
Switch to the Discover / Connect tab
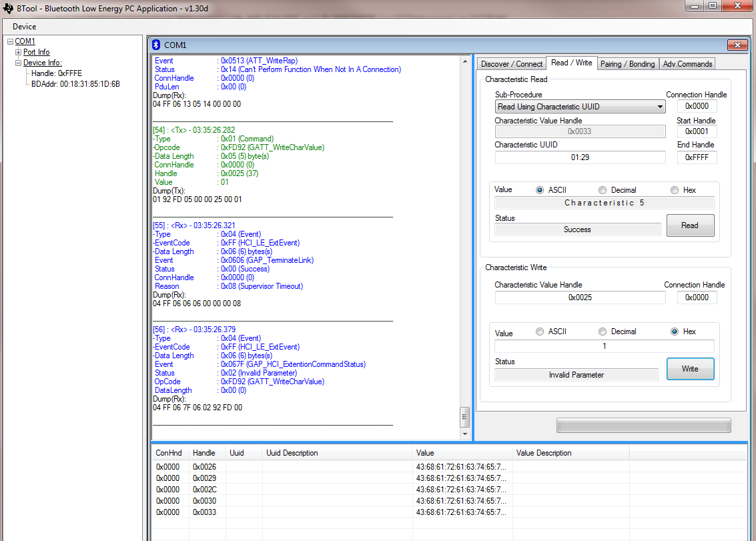tap(512, 63)
